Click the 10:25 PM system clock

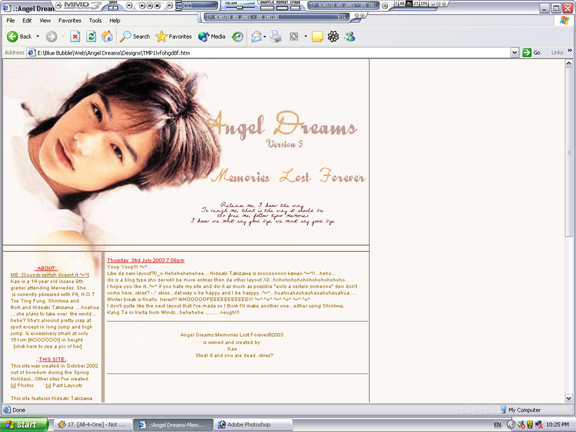tap(558, 425)
